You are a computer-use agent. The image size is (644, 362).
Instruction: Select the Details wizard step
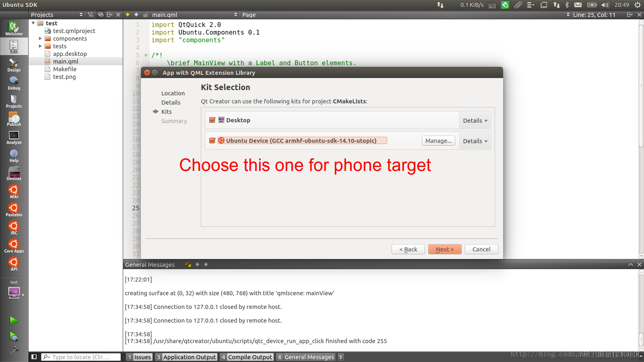tap(171, 103)
